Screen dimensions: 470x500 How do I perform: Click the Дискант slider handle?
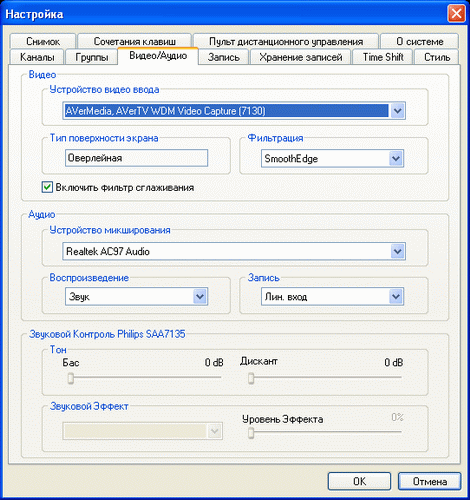pos(251,378)
